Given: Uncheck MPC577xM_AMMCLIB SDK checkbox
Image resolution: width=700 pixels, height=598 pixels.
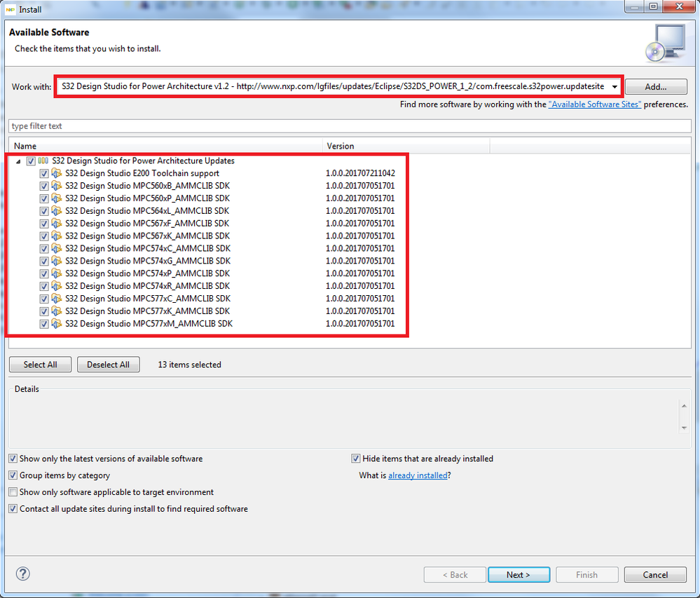Looking at the screenshot, I should [43, 324].
